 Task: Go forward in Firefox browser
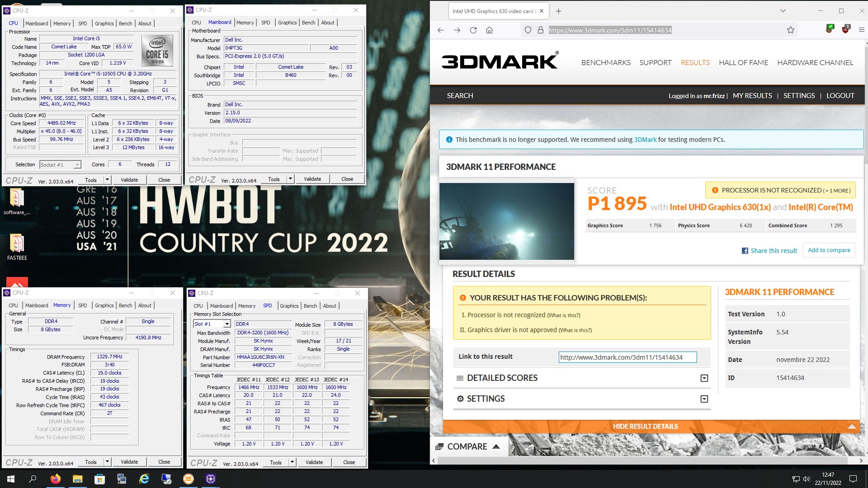click(457, 30)
